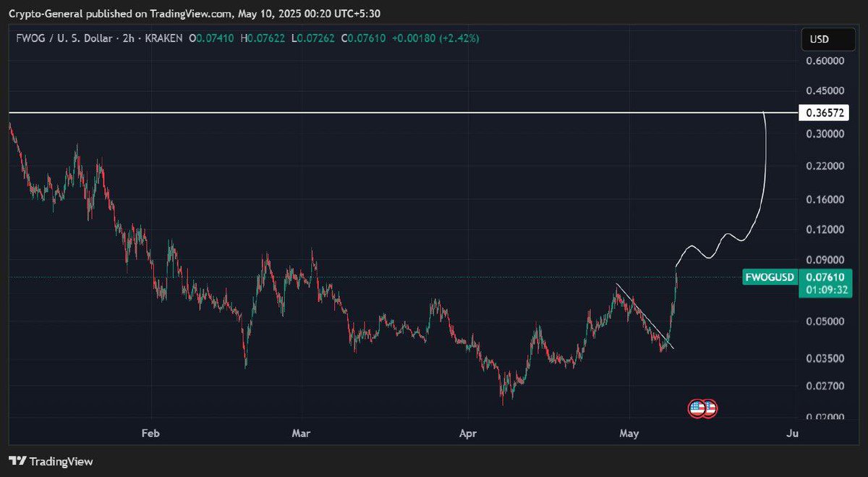Click the 0.03500 price axis label
The height and width of the screenshot is (477, 868).
tap(824, 358)
